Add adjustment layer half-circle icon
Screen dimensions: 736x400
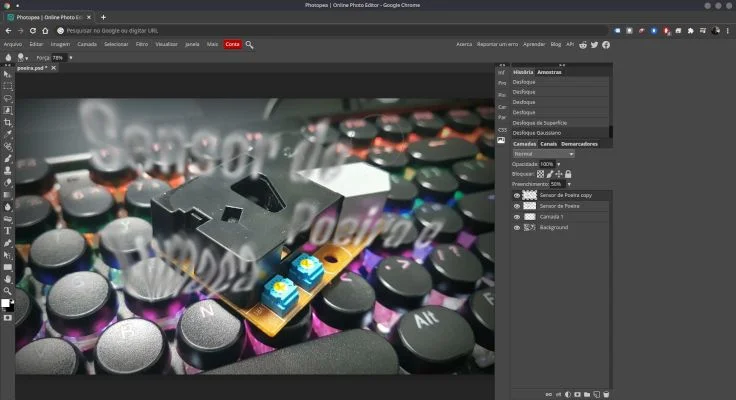568,394
